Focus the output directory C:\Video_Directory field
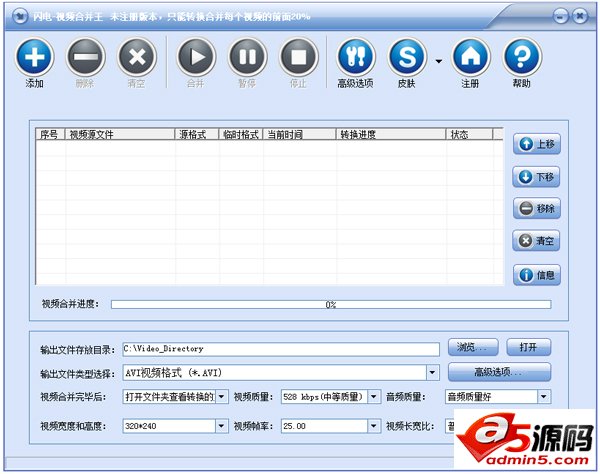Viewport: 600px width, 474px height. pyautogui.click(x=281, y=349)
